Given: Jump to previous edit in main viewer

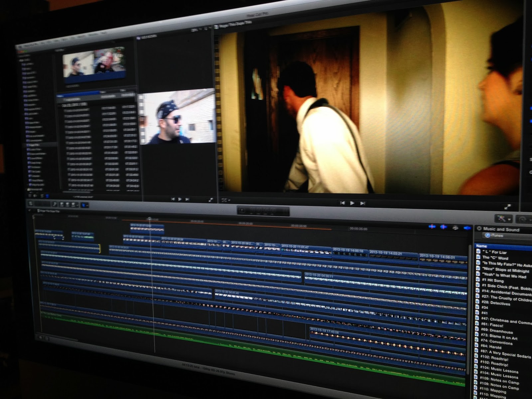Looking at the screenshot, I should pyautogui.click(x=342, y=203).
